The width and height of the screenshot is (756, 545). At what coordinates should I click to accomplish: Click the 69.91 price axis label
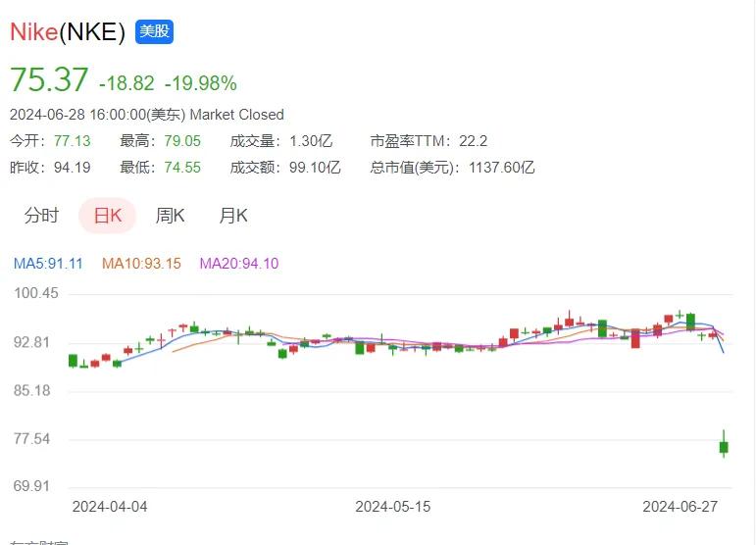tap(31, 486)
